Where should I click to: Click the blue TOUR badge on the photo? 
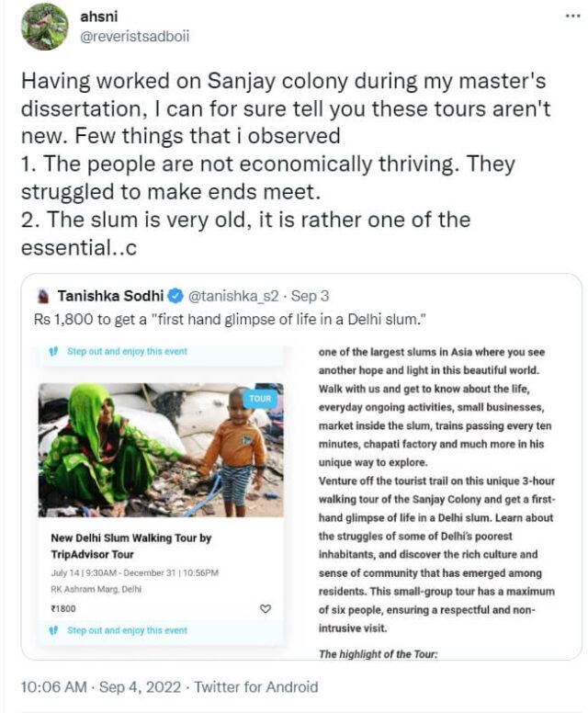coord(260,398)
